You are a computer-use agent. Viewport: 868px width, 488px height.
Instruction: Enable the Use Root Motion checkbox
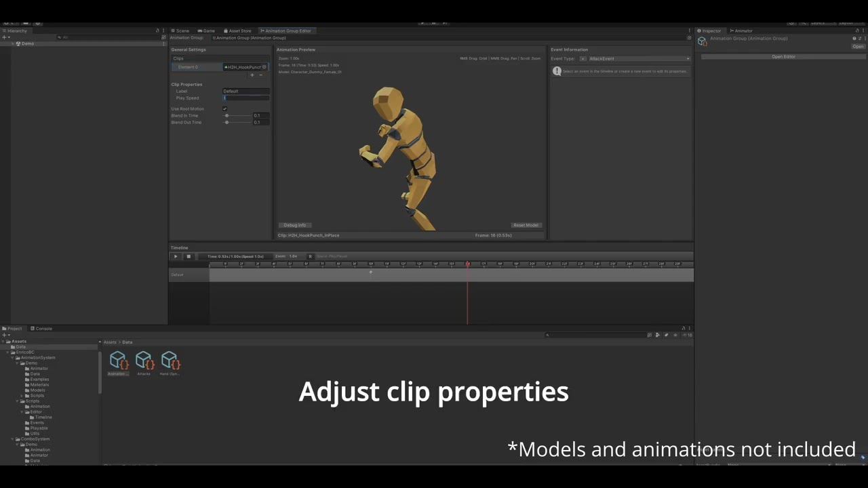224,108
